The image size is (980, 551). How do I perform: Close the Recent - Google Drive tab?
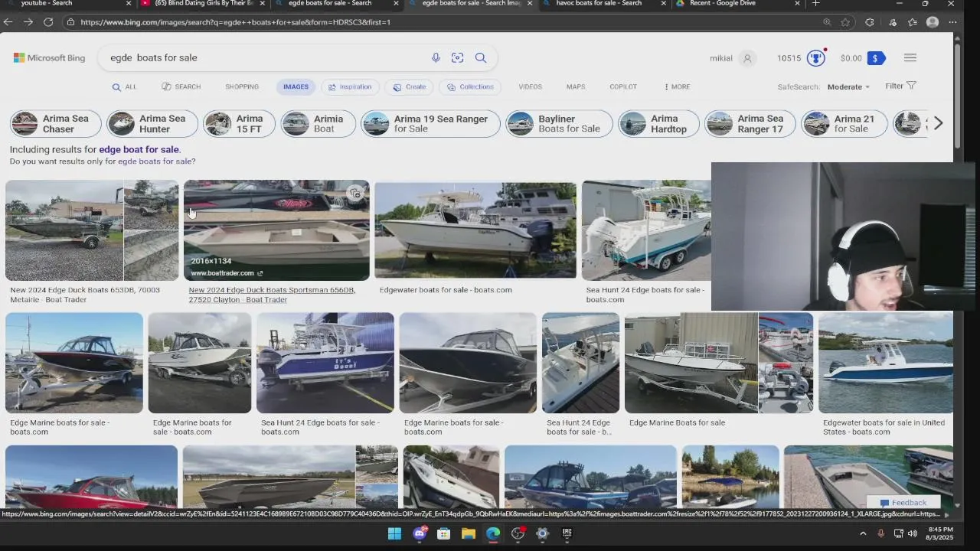[x=797, y=4]
